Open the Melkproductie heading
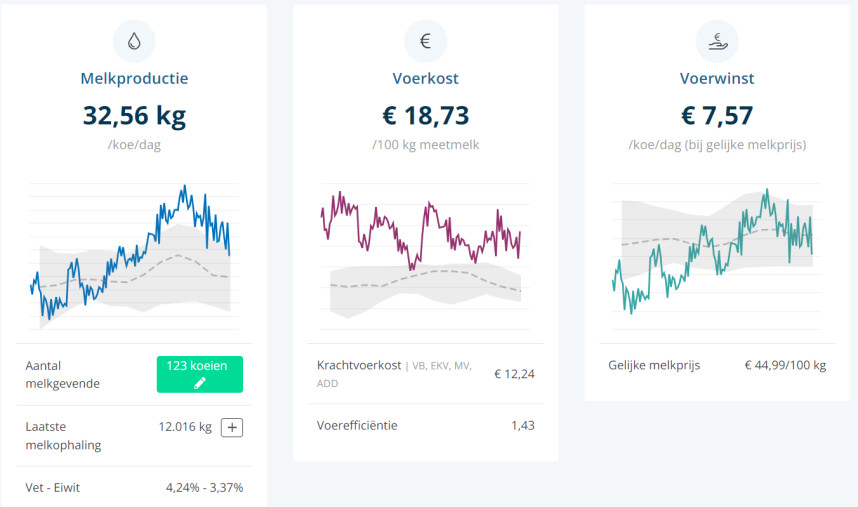Viewport: 858px width, 507px height. click(134, 78)
